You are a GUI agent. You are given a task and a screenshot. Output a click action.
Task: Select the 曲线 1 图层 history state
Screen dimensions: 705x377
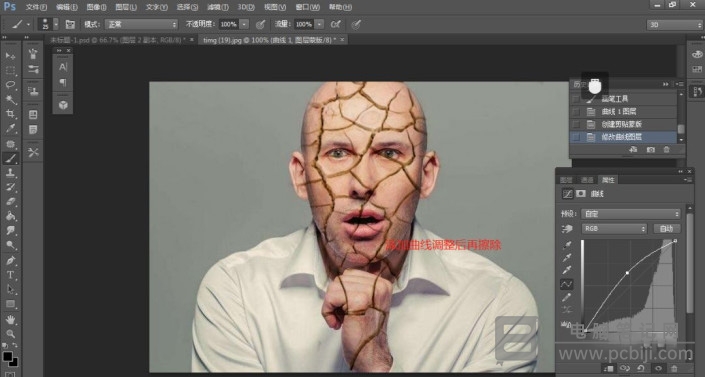[623, 112]
